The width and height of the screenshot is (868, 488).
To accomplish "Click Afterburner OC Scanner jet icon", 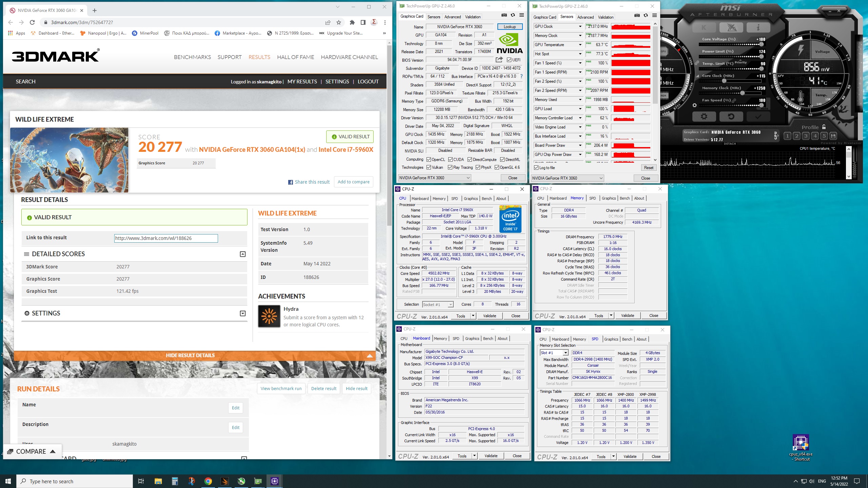I will [731, 27].
